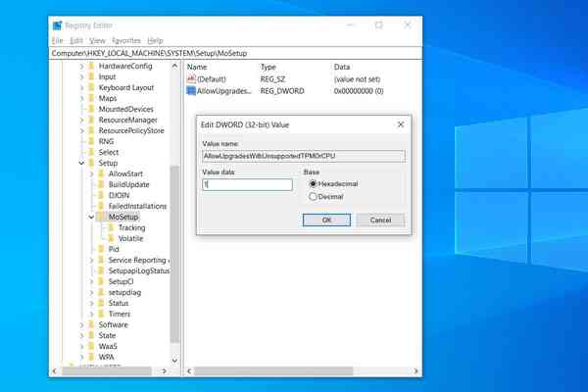Click the HardwareConfig folder icon
The image size is (588, 392).
pyautogui.click(x=91, y=66)
